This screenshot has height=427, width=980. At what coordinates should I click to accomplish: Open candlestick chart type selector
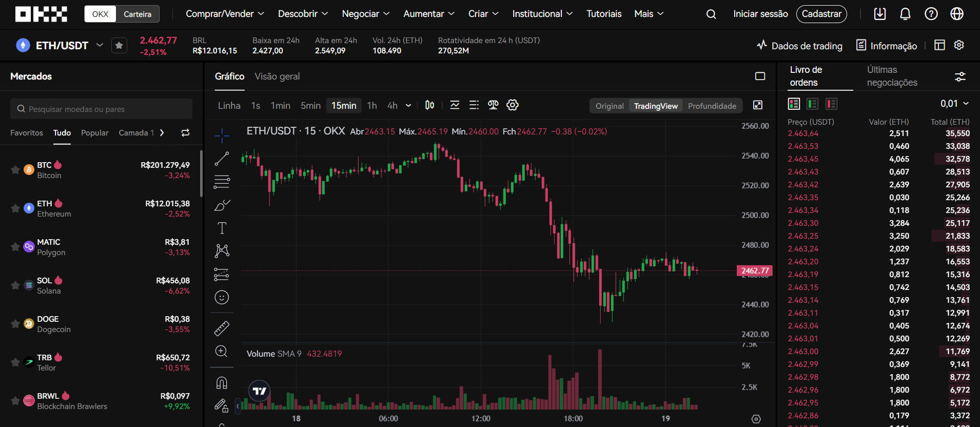pyautogui.click(x=429, y=105)
